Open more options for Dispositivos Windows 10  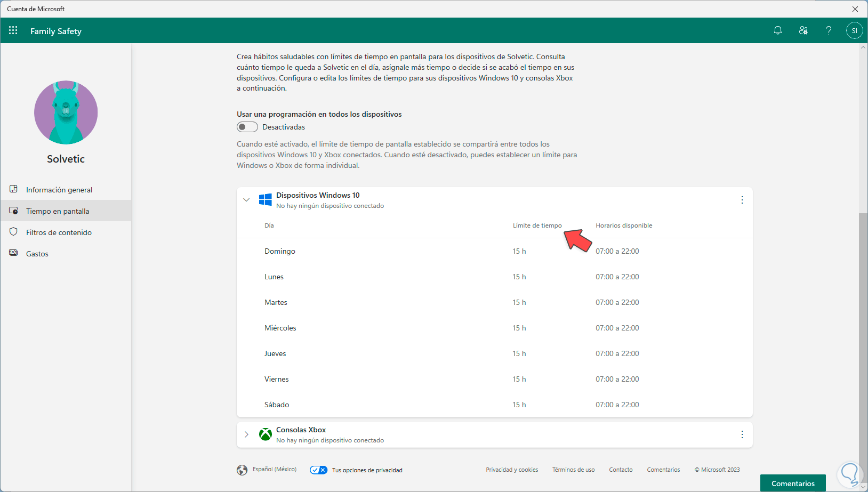(x=742, y=200)
